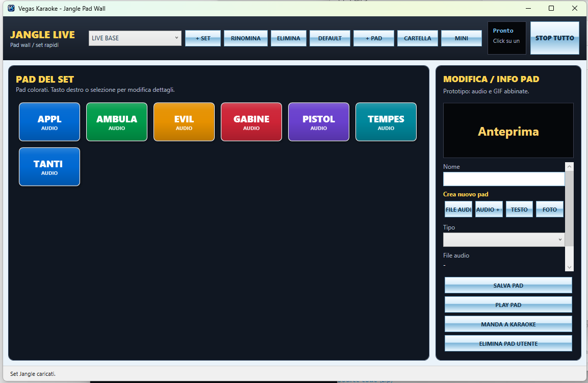Image resolution: width=588 pixels, height=383 pixels.
Task: Add a pad with + PAD
Action: tap(373, 38)
